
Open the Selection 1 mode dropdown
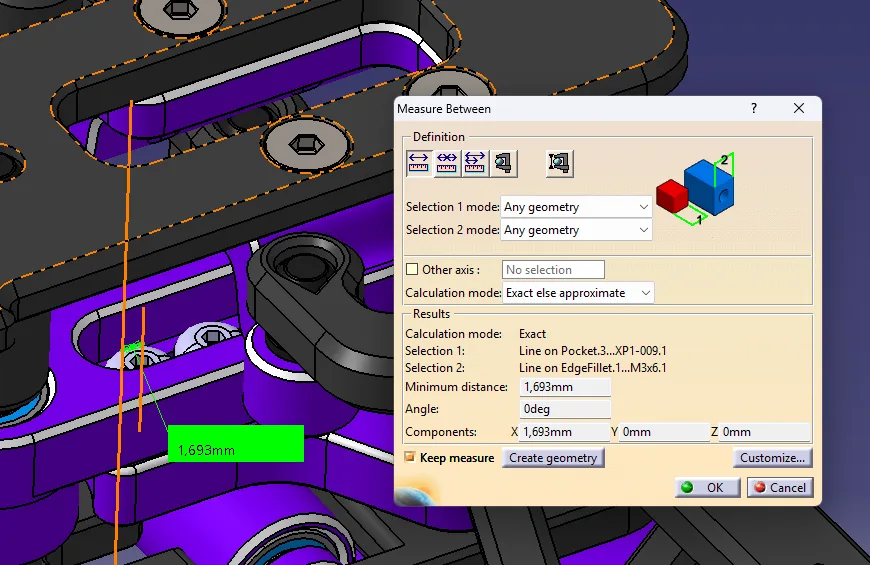576,207
